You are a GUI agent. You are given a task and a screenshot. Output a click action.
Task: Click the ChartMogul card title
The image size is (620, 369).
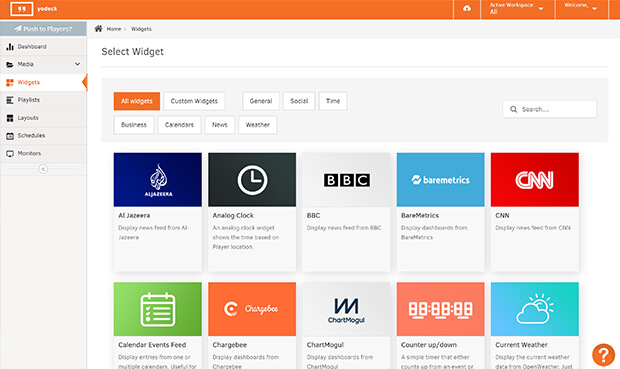click(x=325, y=345)
